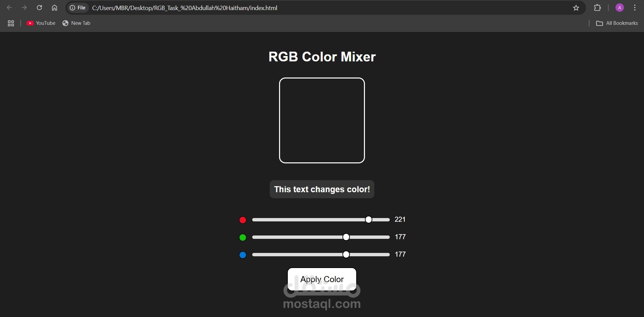The image size is (644, 317).
Task: Open the New Tab bookmark
Action: pyautogui.click(x=76, y=23)
